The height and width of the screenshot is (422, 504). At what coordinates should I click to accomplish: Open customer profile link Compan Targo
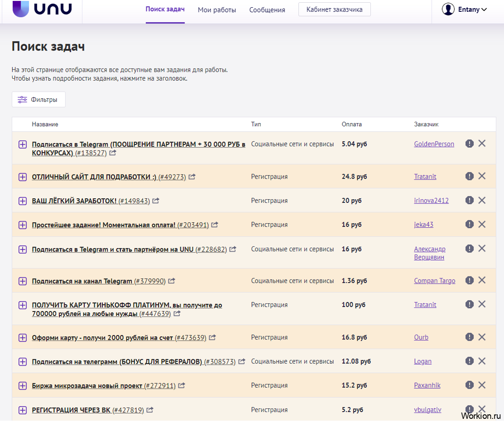435,281
